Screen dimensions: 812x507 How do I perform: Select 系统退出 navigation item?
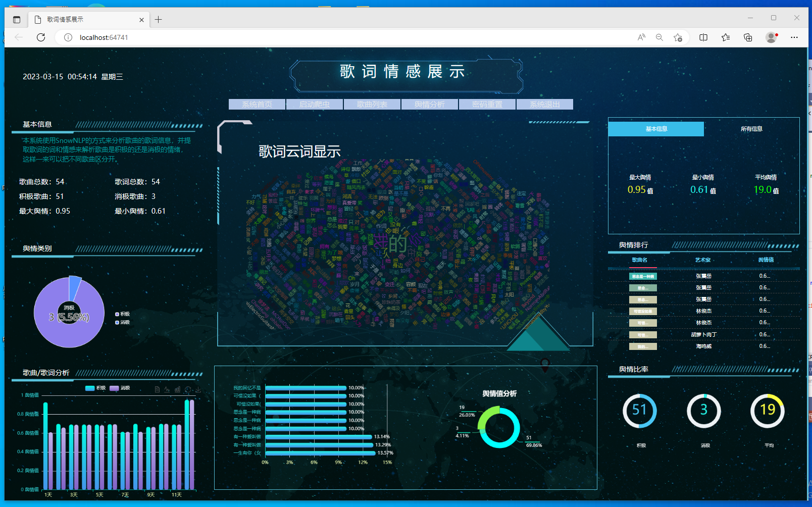[545, 105]
